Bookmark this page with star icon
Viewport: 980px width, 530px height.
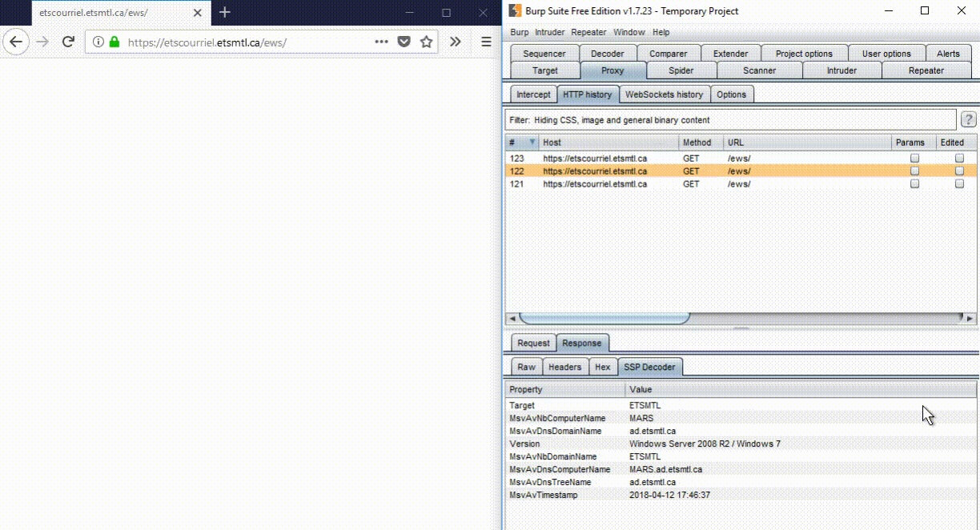[427, 42]
